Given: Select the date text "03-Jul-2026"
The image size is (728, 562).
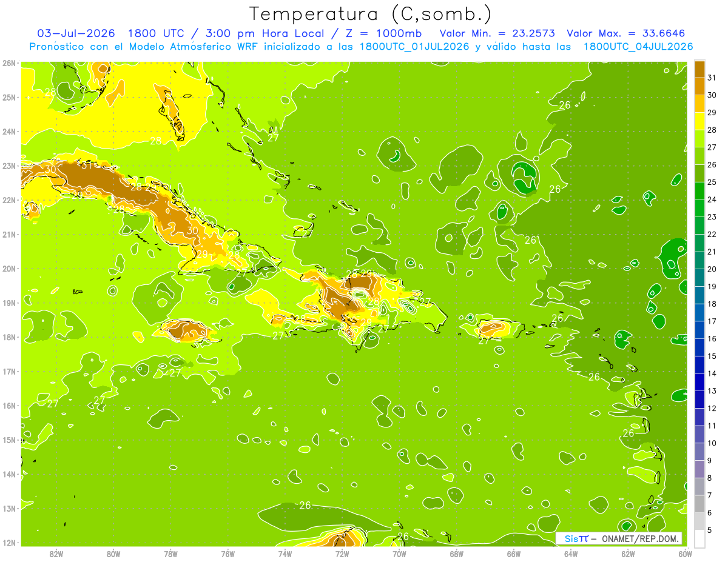Looking at the screenshot, I should pyautogui.click(x=76, y=33).
